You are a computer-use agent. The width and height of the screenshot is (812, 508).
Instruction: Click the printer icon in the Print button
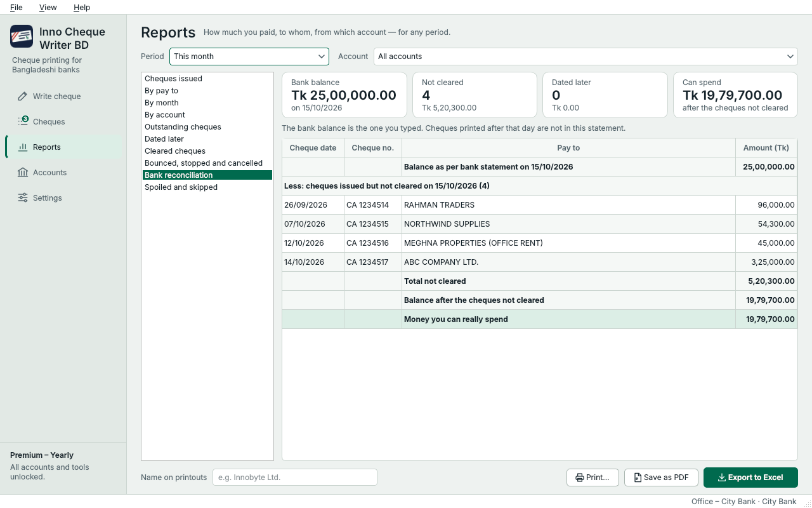579,478
